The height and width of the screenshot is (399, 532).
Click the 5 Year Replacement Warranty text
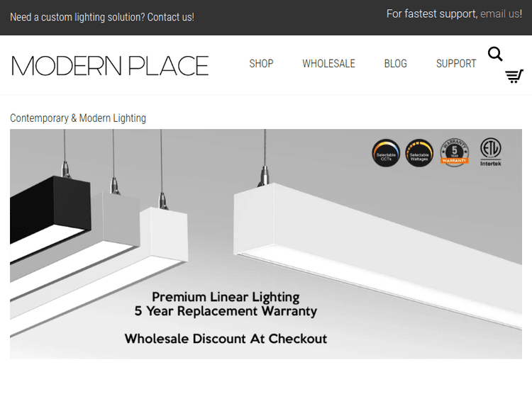click(226, 311)
